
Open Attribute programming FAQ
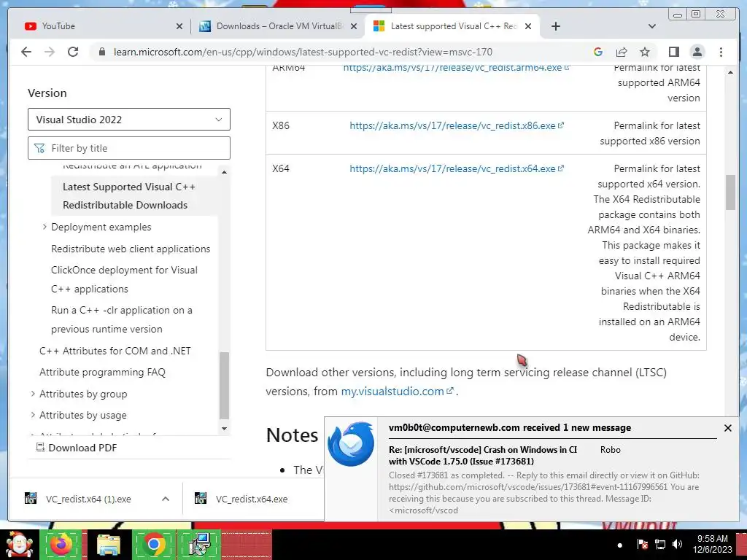click(x=102, y=373)
